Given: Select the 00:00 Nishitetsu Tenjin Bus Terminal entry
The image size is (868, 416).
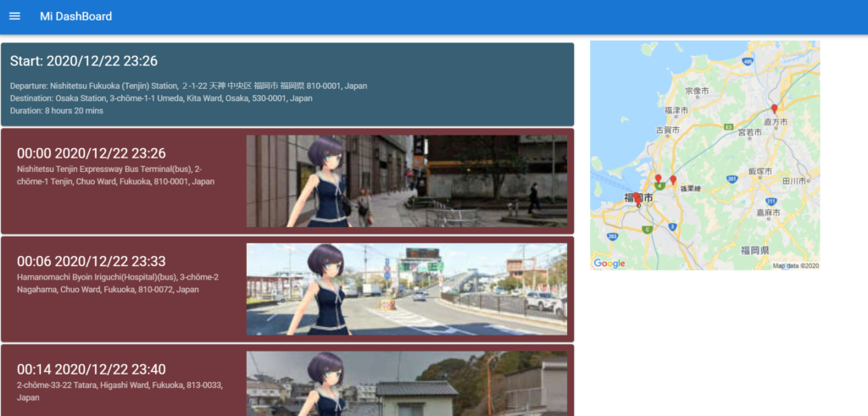Looking at the screenshot, I should pos(119,168).
